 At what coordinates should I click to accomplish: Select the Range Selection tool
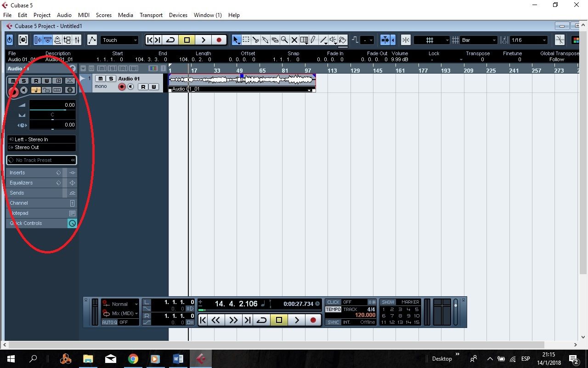(246, 40)
